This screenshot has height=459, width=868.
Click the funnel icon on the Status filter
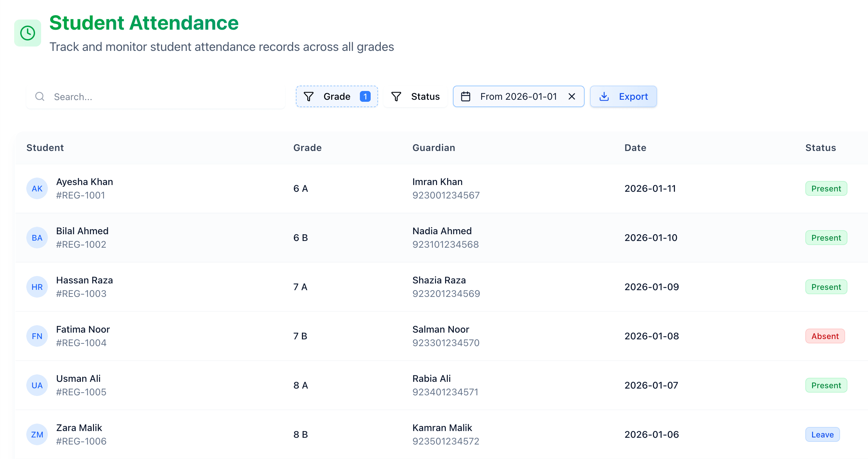coord(396,96)
